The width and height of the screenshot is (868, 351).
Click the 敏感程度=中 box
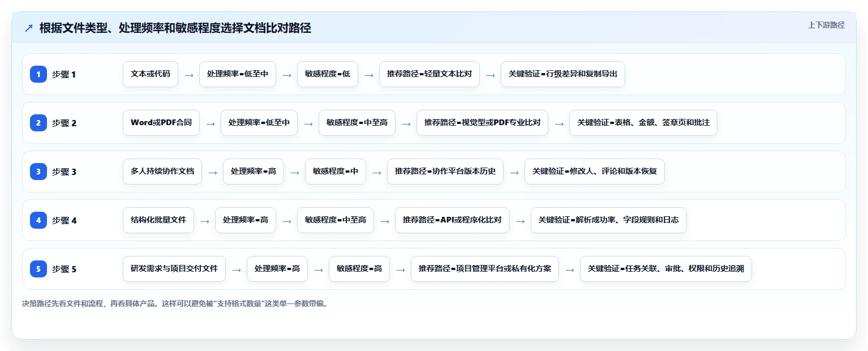(336, 172)
